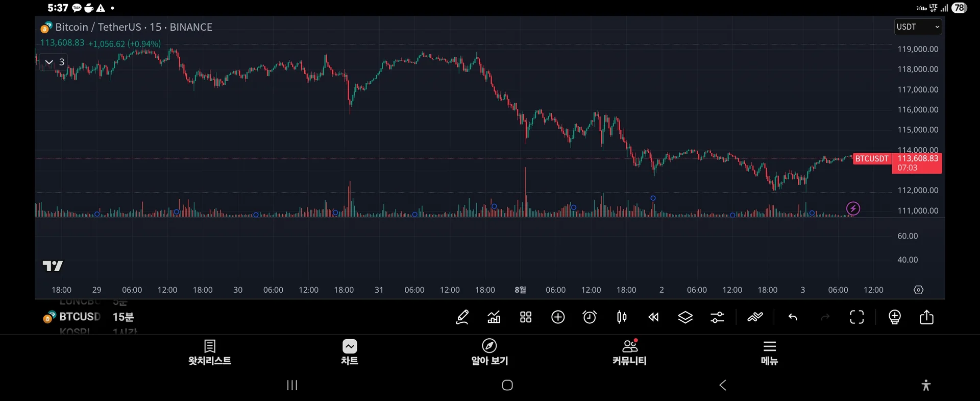This screenshot has height=401, width=980.
Task: Share the chart using the share icon
Action: pyautogui.click(x=926, y=317)
